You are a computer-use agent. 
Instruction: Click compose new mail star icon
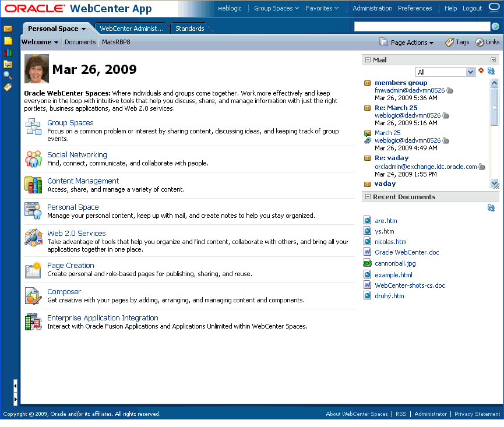[481, 70]
